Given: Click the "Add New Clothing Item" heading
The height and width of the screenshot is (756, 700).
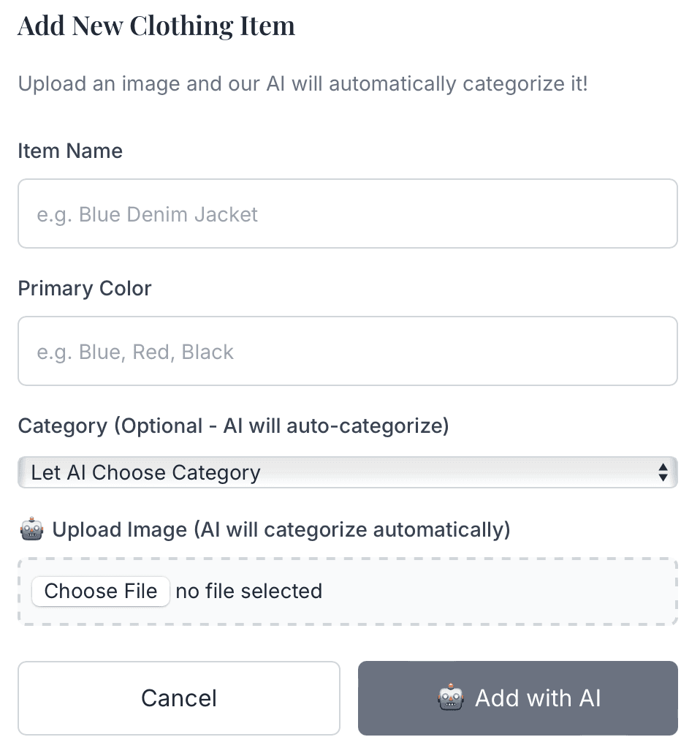Looking at the screenshot, I should 156,26.
